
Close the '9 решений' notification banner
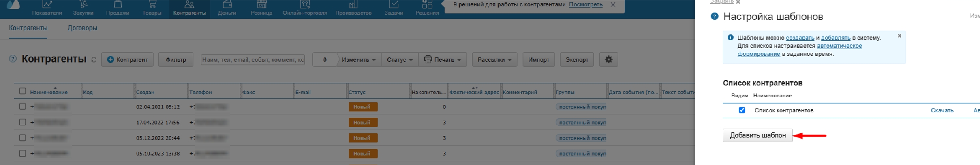coord(613,5)
